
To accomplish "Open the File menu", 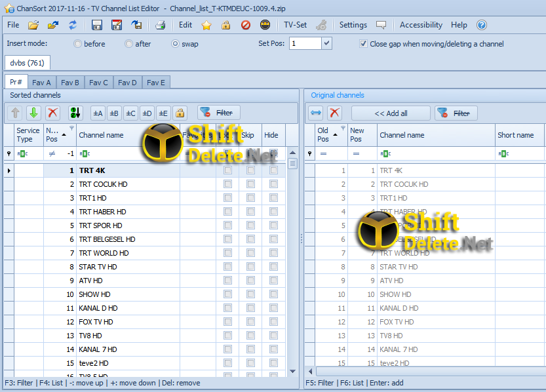I will coord(13,25).
